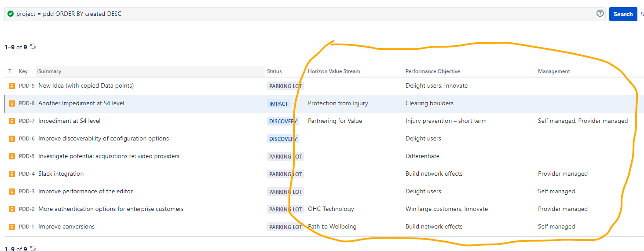This screenshot has width=644, height=251.
Task: Click the issue type icon for PDD-4
Action: click(12, 174)
